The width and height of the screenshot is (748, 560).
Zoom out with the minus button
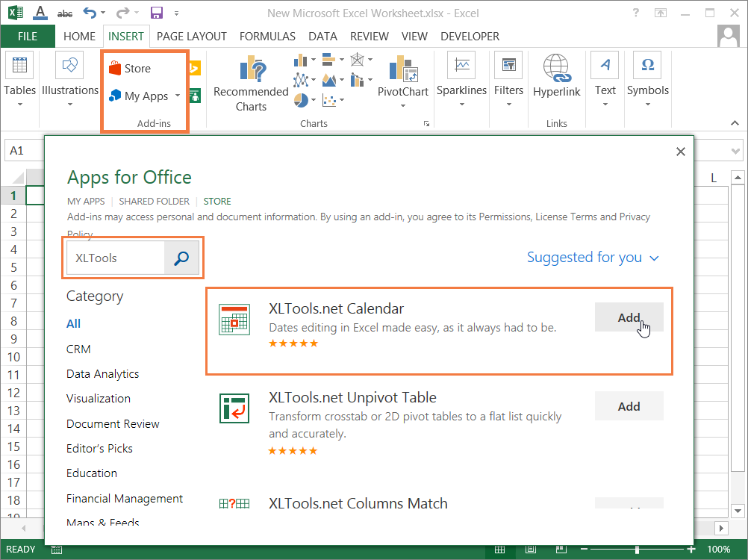(584, 550)
